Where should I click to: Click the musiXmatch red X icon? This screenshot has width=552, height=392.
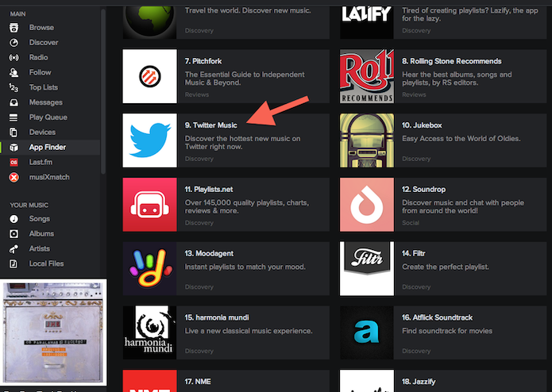pos(14,177)
